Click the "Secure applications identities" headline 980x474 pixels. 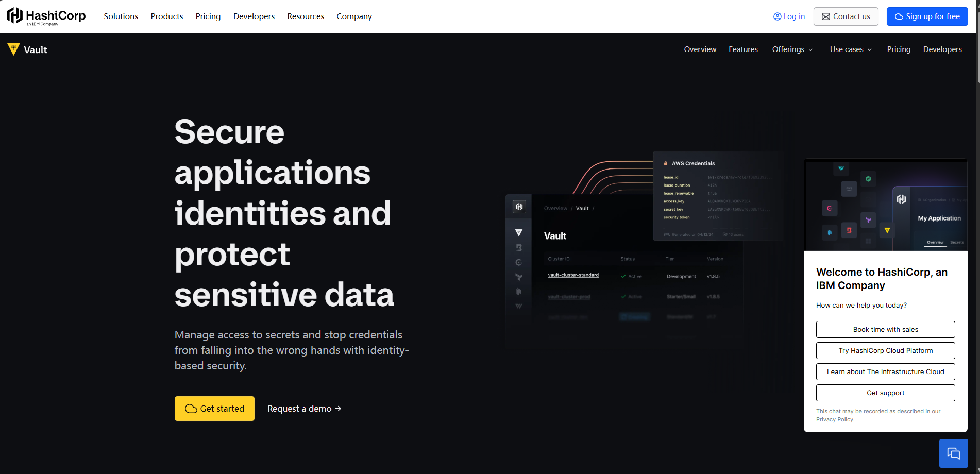coord(284,213)
